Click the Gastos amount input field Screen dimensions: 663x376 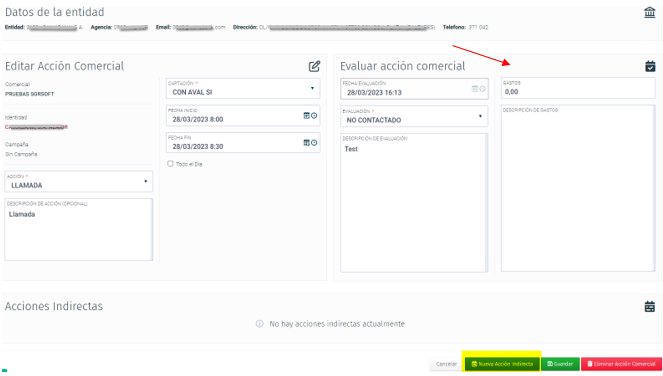pos(578,88)
